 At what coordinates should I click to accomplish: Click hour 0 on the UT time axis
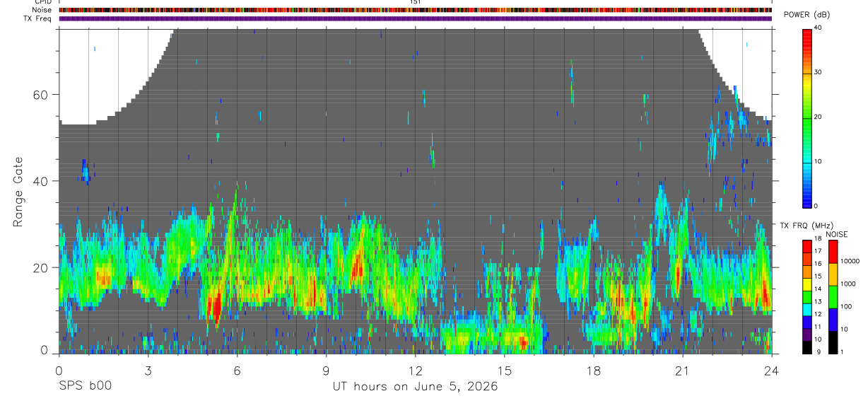click(x=59, y=370)
